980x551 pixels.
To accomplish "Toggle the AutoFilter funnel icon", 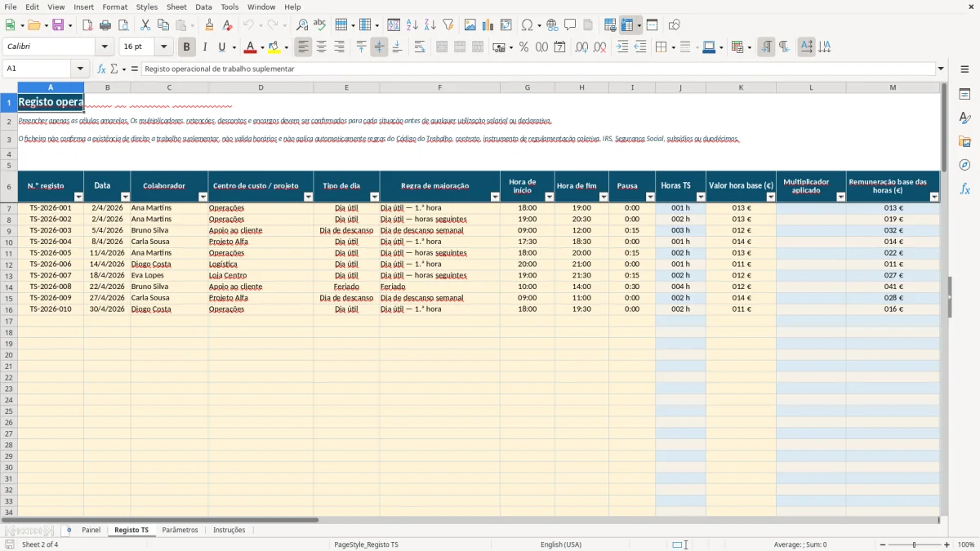I will [x=448, y=25].
